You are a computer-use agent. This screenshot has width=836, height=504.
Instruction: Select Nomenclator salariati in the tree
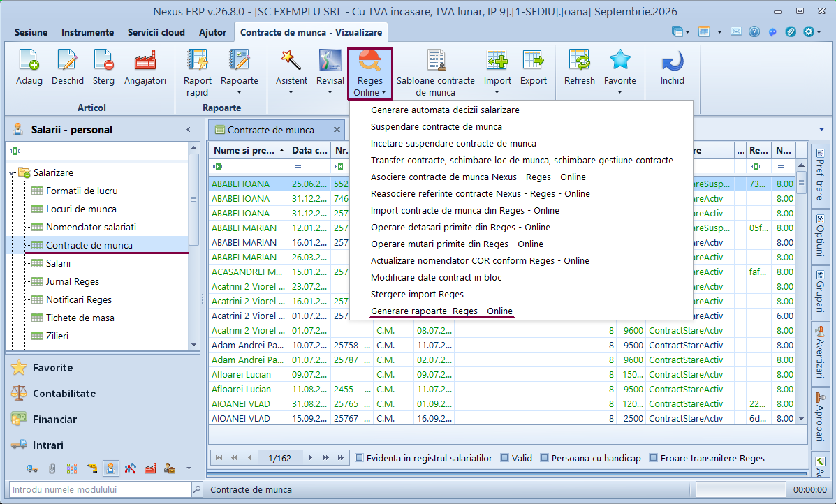(91, 227)
